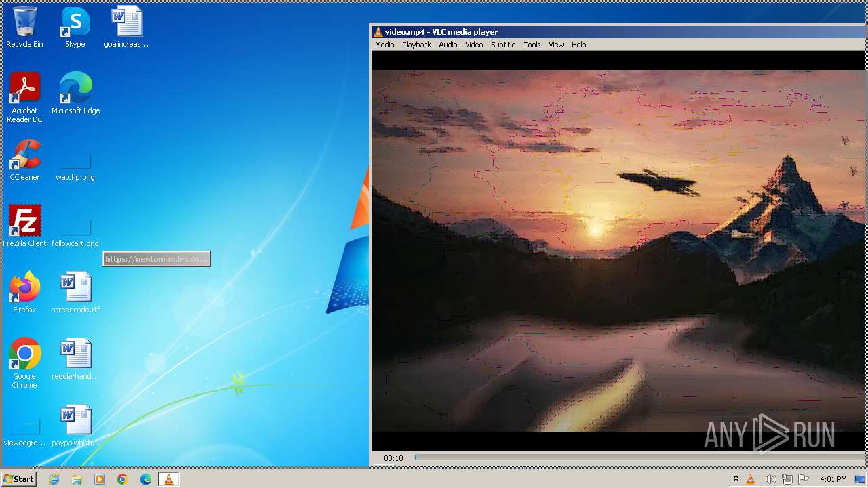Open the network tray icon
Viewport: 868px width, 488px height.
(x=787, y=479)
